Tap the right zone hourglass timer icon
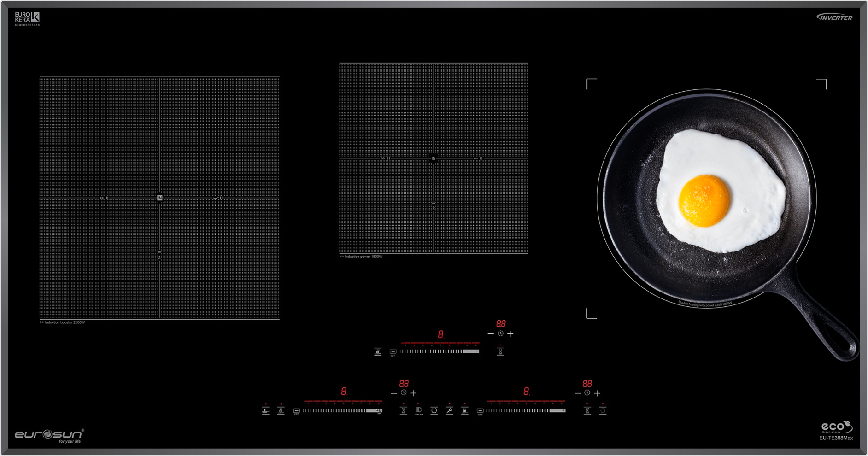The height and width of the screenshot is (456, 868). click(x=587, y=410)
